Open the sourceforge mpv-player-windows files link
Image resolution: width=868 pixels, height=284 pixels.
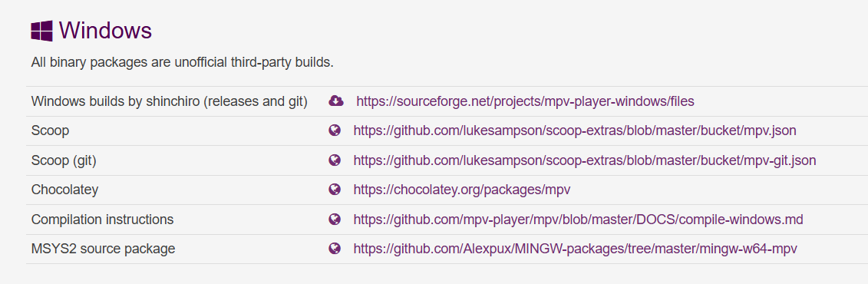pyautogui.click(x=525, y=101)
